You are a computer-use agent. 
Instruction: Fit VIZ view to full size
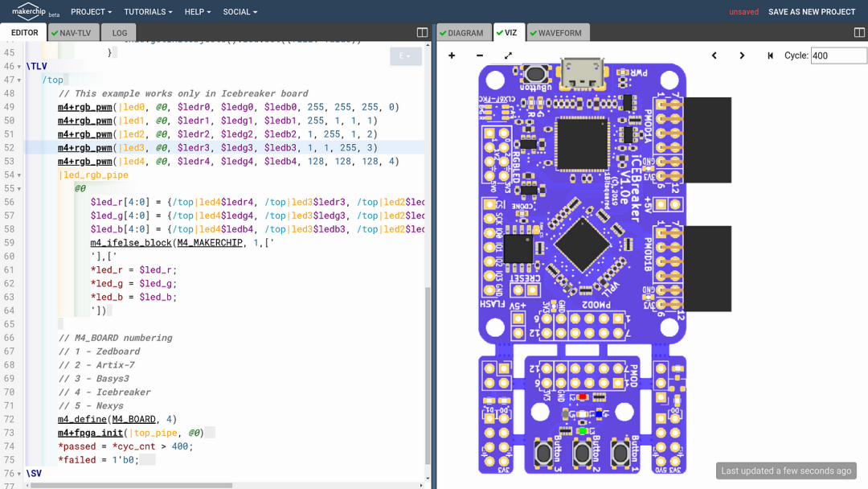pos(508,55)
